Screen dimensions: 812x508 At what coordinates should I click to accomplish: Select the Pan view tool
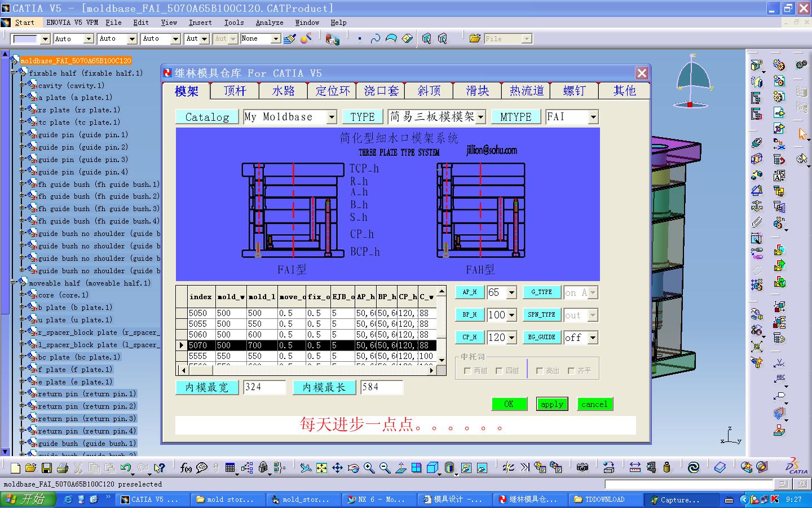pos(337,467)
